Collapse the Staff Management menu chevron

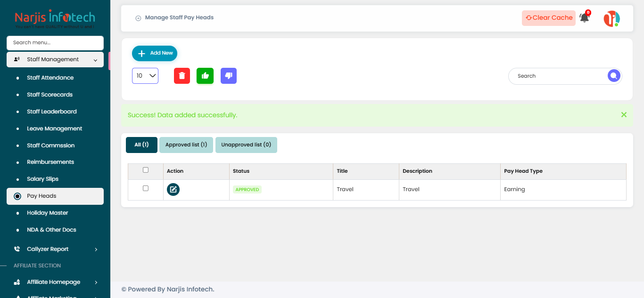(95, 60)
